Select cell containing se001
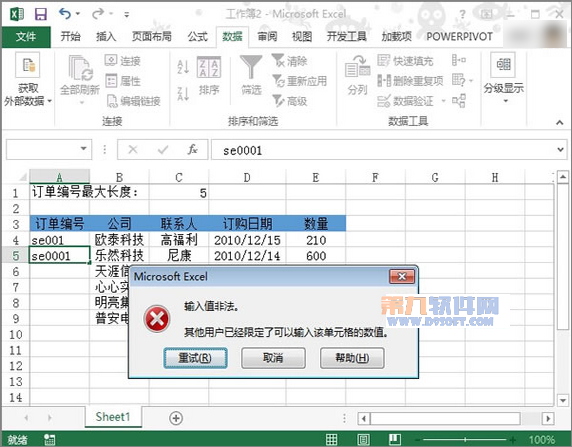The width and height of the screenshot is (572, 447). 59,240
